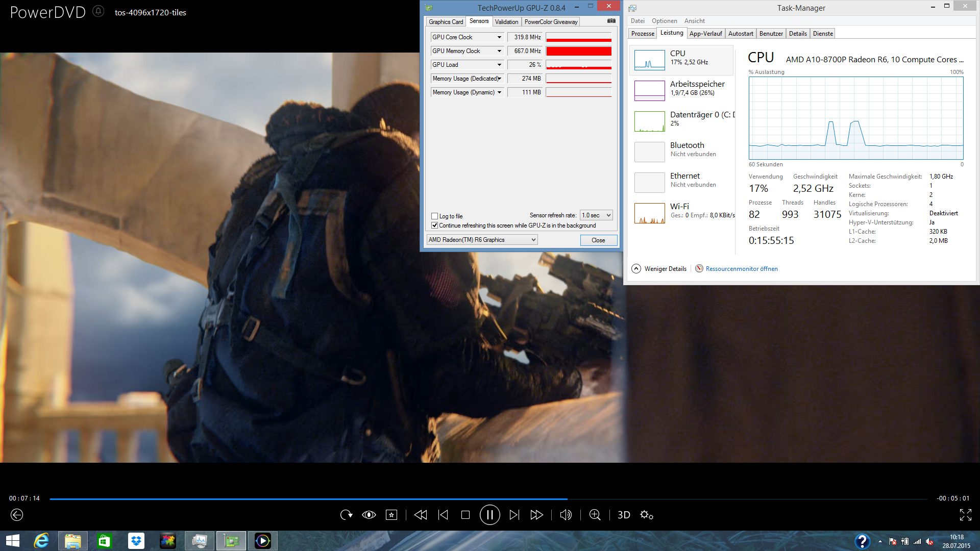
Task: Open Dropbox from taskbar
Action: 136,541
